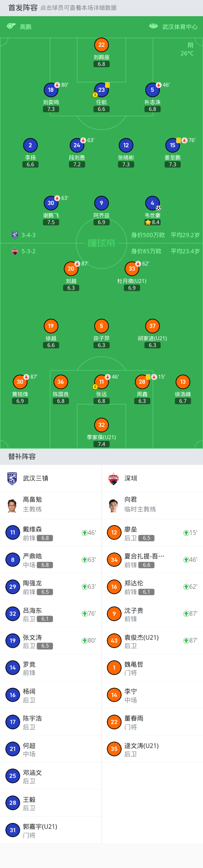Click the stadium icon beside 武汉体育中心
203x868 pixels.
click(153, 26)
